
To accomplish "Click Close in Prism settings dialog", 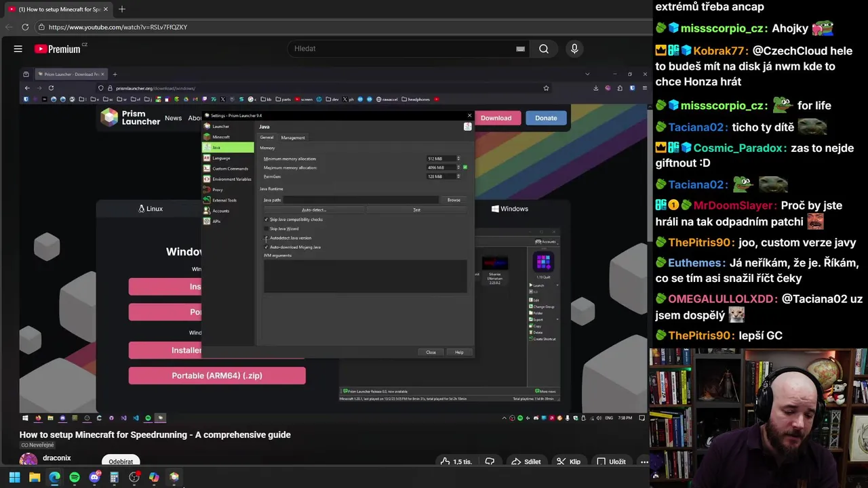I will pyautogui.click(x=431, y=352).
